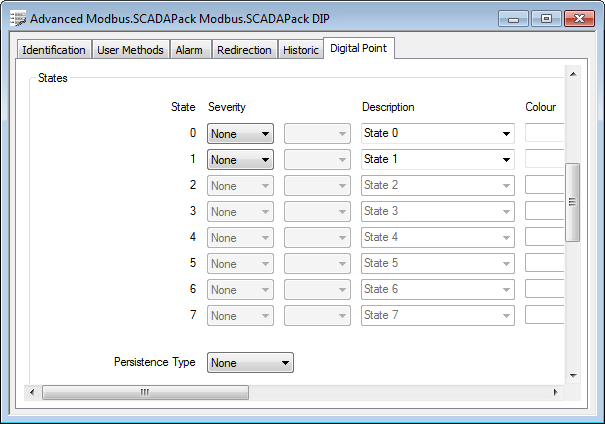Viewport: 605px width, 424px height.
Task: Click the window title bar application icon
Action: (17, 19)
